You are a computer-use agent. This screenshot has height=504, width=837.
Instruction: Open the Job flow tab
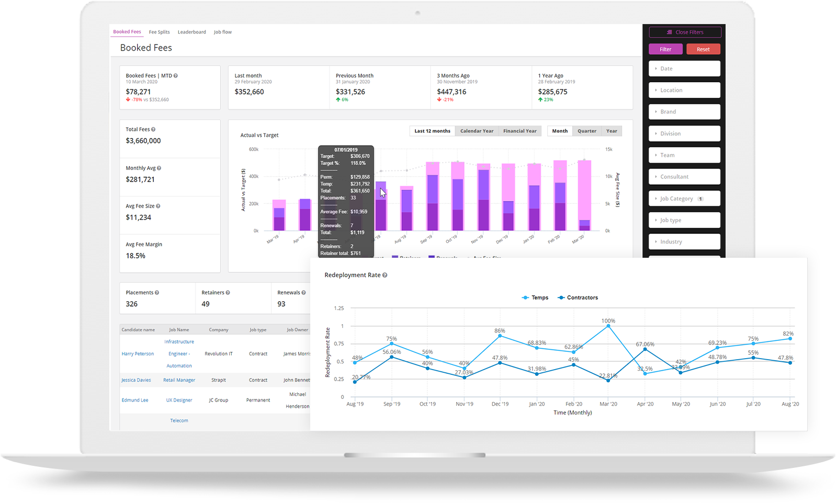222,32
